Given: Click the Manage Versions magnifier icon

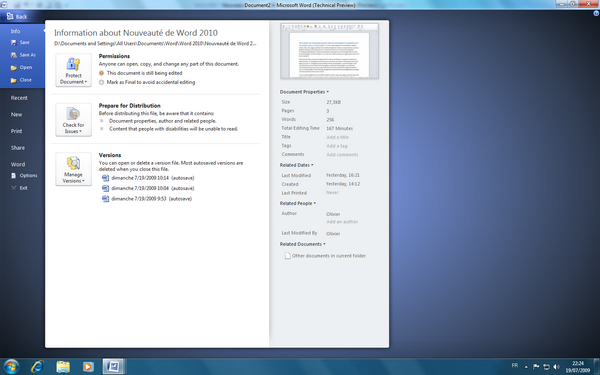Looking at the screenshot, I should coord(73,163).
